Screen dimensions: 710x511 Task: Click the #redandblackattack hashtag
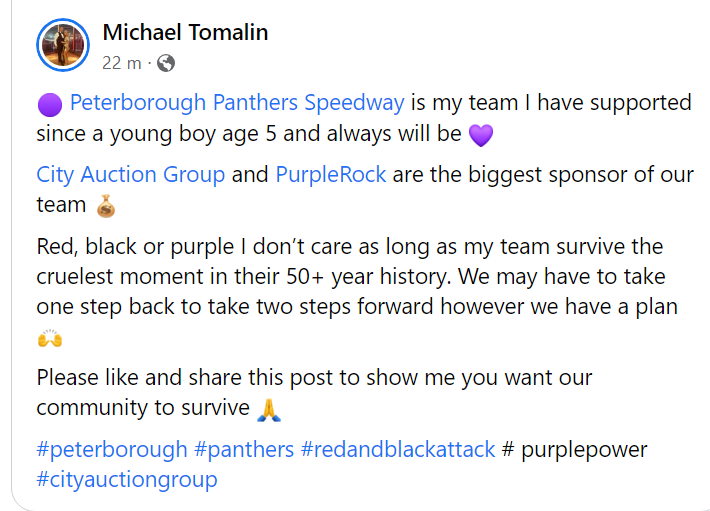coord(398,449)
